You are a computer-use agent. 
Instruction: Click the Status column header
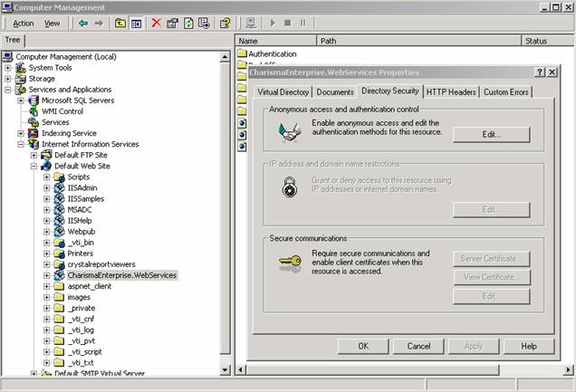coord(548,41)
